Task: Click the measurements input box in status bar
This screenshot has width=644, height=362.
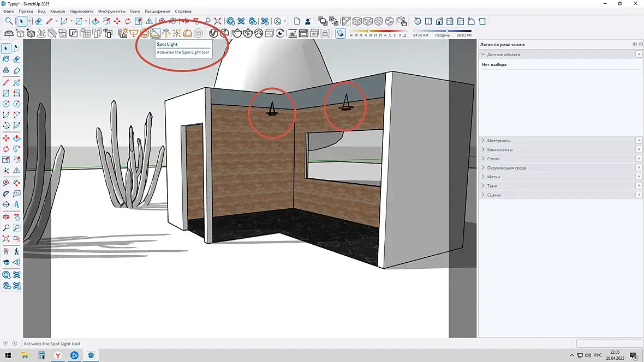Action: (x=610, y=343)
